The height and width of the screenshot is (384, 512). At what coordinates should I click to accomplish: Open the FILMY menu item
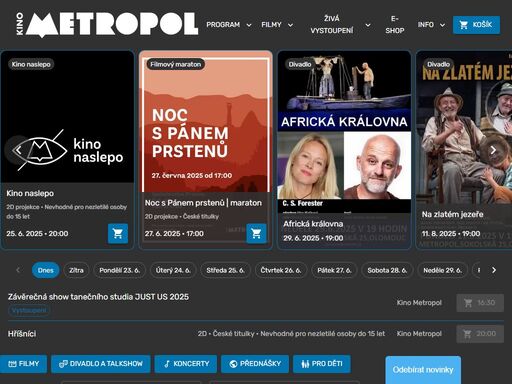pyautogui.click(x=271, y=25)
